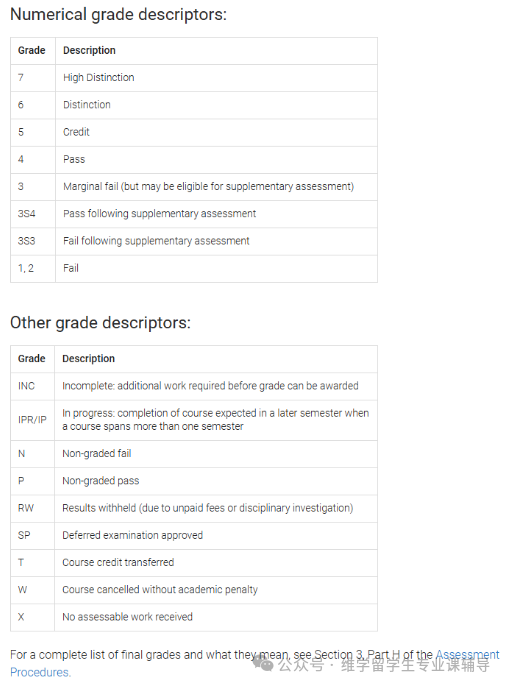The width and height of the screenshot is (506, 685).
Task: Select the Credit description cell
Action: [216, 132]
